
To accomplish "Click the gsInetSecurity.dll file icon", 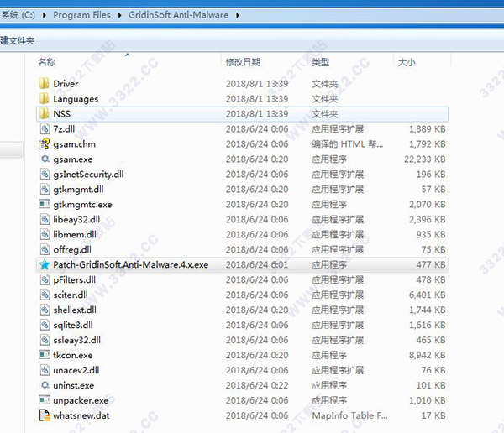I will (x=45, y=175).
